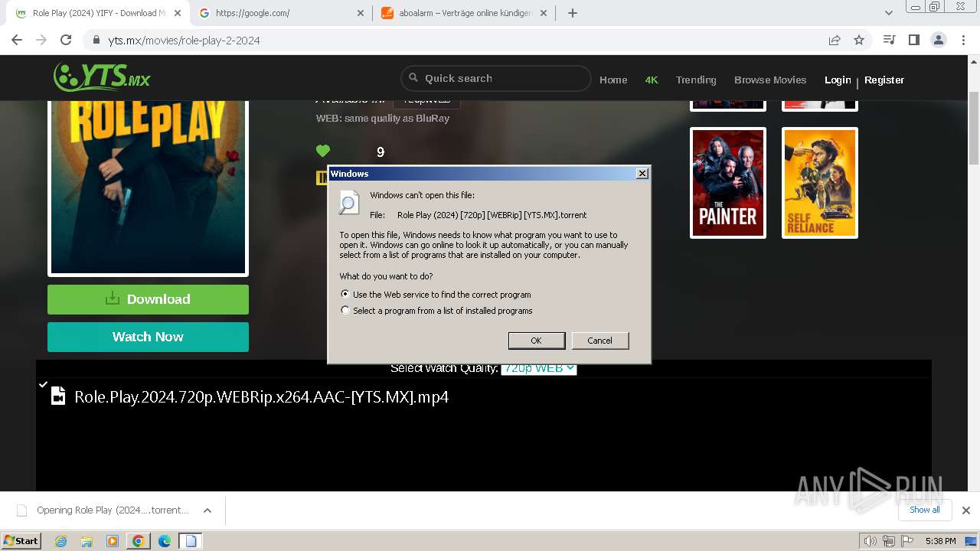
Task: Open Browse Movies menu item
Action: point(770,80)
